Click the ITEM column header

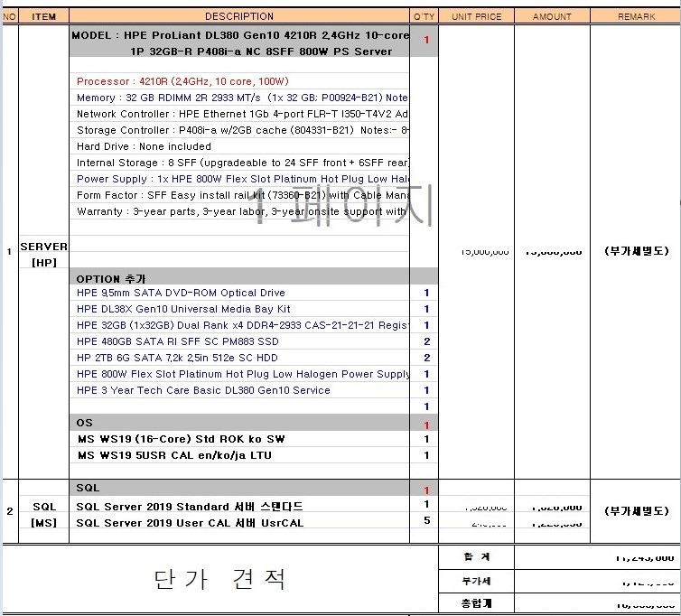(x=43, y=16)
